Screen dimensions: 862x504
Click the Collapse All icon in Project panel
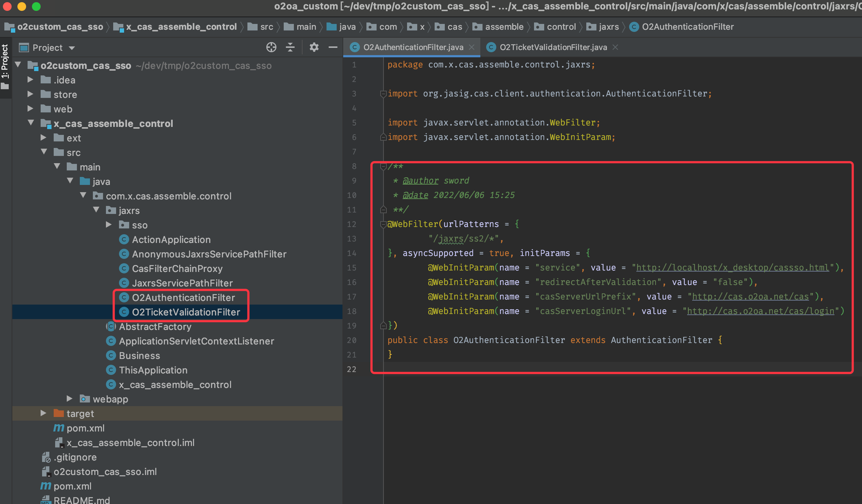click(x=290, y=47)
